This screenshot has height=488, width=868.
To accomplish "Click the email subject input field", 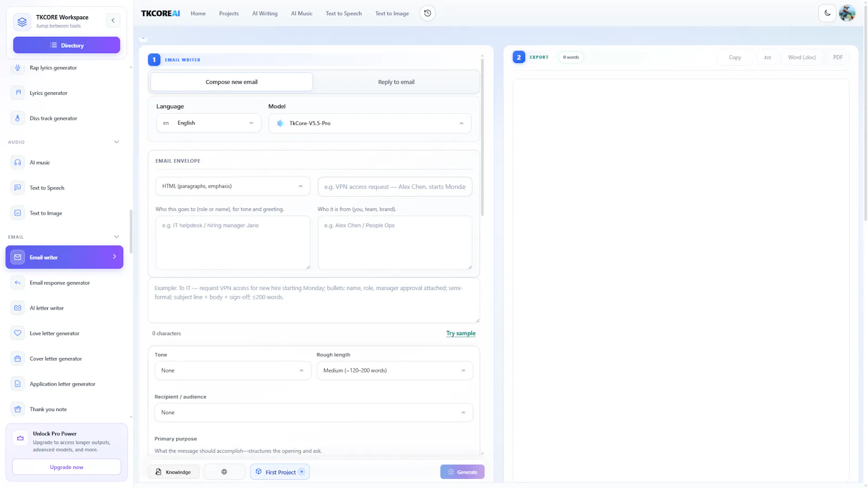I will 395,187.
